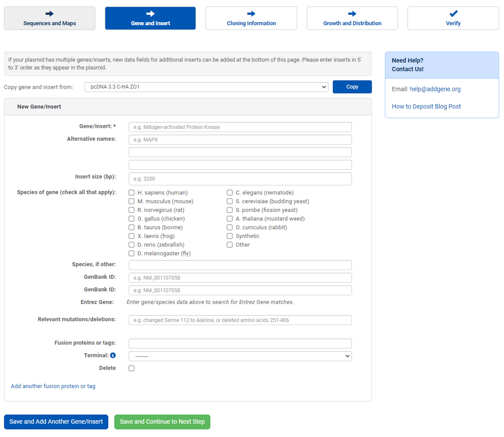Click the arrow icon on Growth and Distribution step
Image resolution: width=504 pixels, height=437 pixels.
[x=352, y=13]
